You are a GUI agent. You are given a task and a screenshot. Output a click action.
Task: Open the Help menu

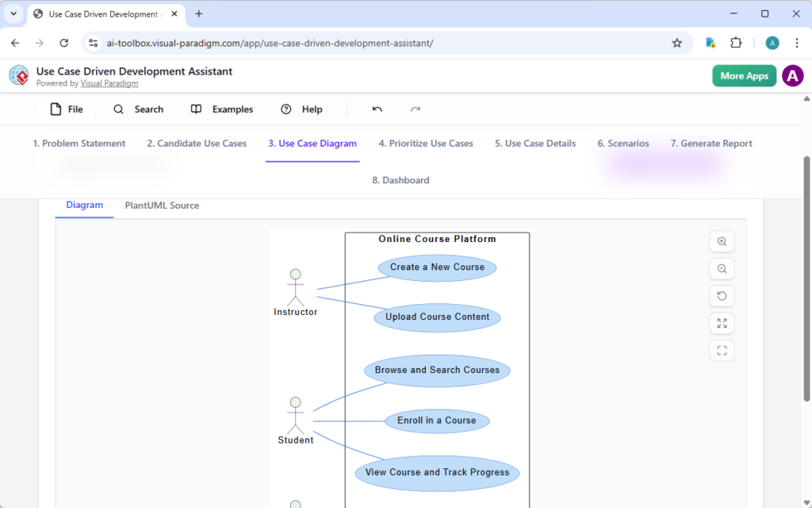click(302, 109)
